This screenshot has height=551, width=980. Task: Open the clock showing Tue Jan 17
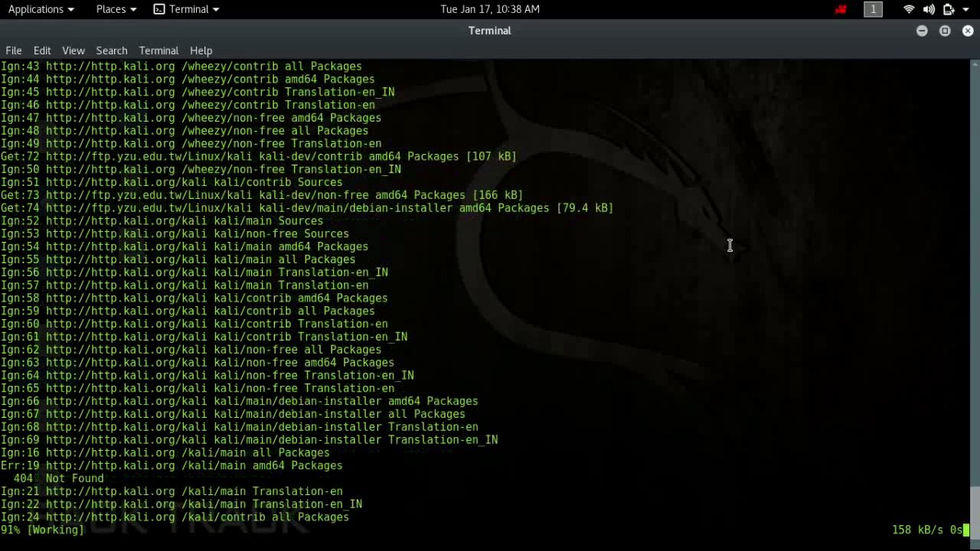(x=490, y=9)
